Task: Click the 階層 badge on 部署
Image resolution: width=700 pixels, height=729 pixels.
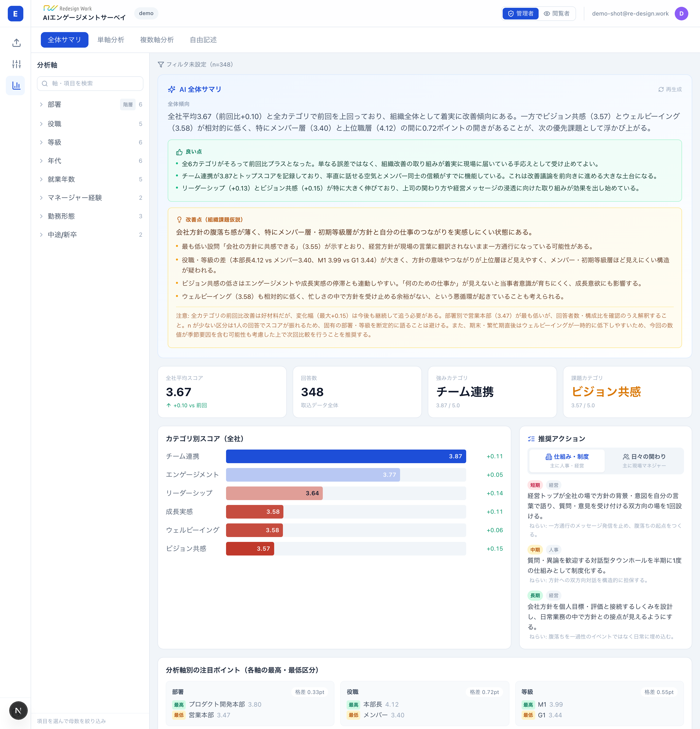Action: [128, 104]
